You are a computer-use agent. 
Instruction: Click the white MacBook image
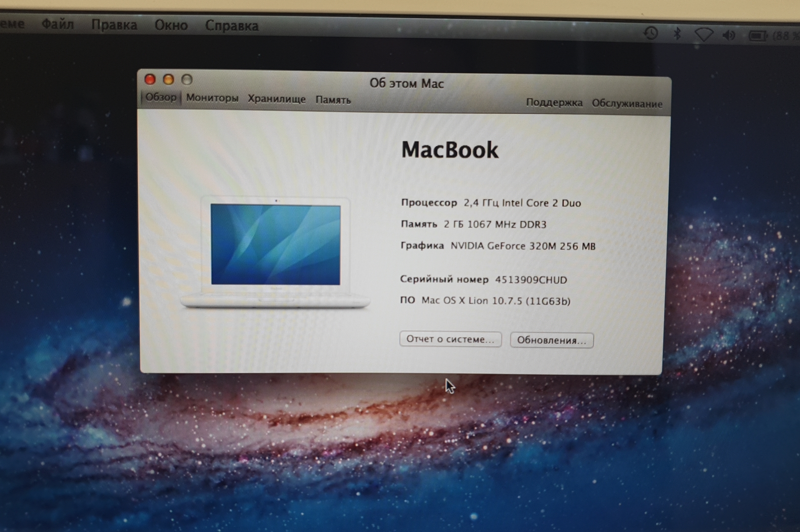pyautogui.click(x=275, y=252)
